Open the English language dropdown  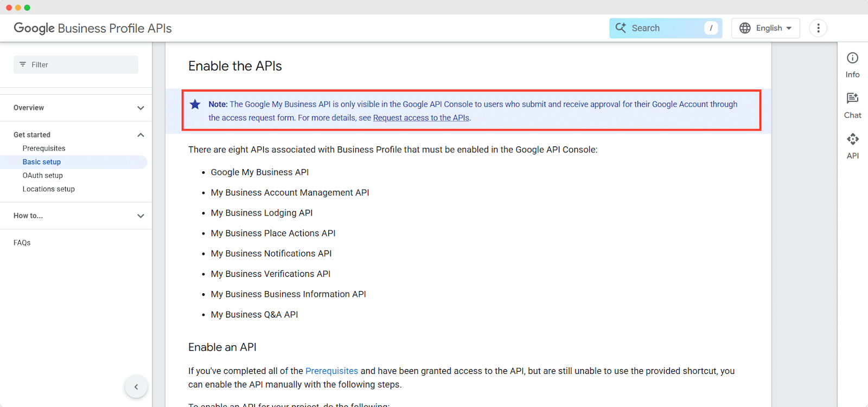pyautogui.click(x=765, y=28)
